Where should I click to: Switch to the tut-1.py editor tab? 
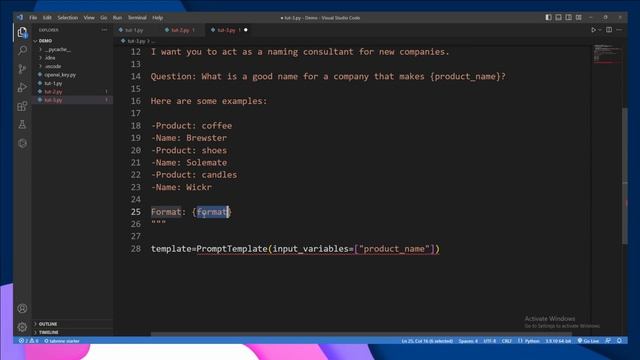(x=134, y=30)
